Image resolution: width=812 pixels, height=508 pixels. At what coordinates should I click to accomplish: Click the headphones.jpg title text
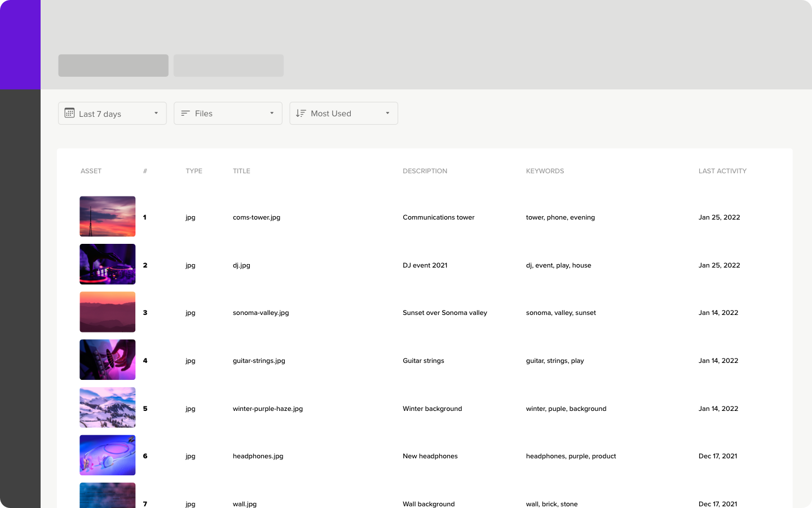click(258, 456)
